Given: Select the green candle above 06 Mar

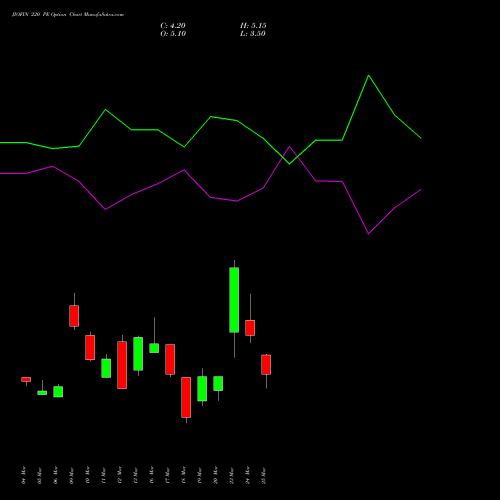Looking at the screenshot, I should coord(58,392).
